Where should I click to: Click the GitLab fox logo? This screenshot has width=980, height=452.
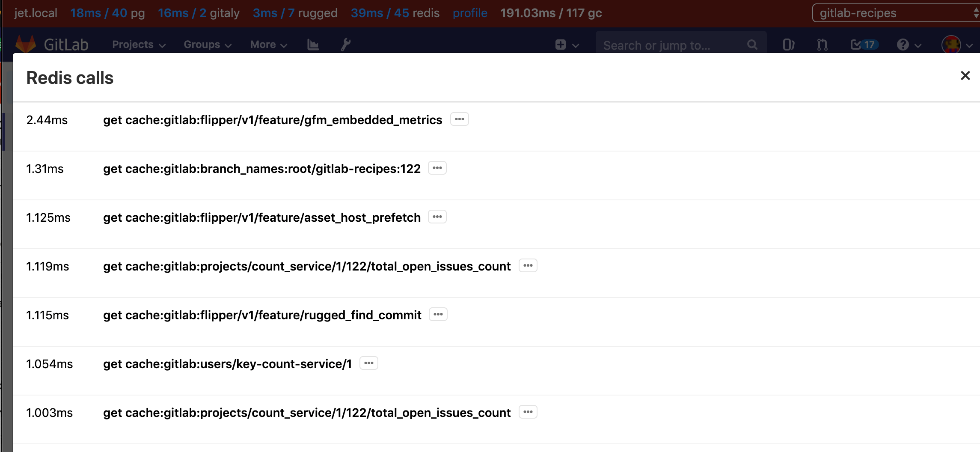click(25, 43)
